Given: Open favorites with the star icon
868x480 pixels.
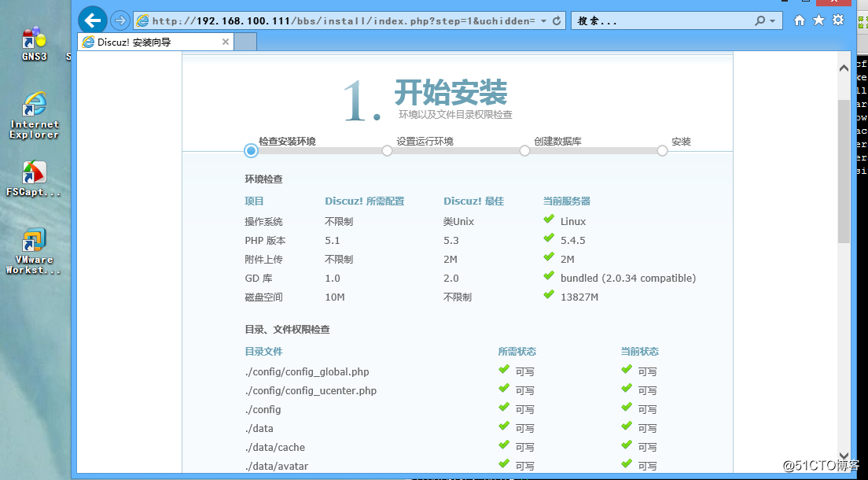Looking at the screenshot, I should (x=818, y=20).
